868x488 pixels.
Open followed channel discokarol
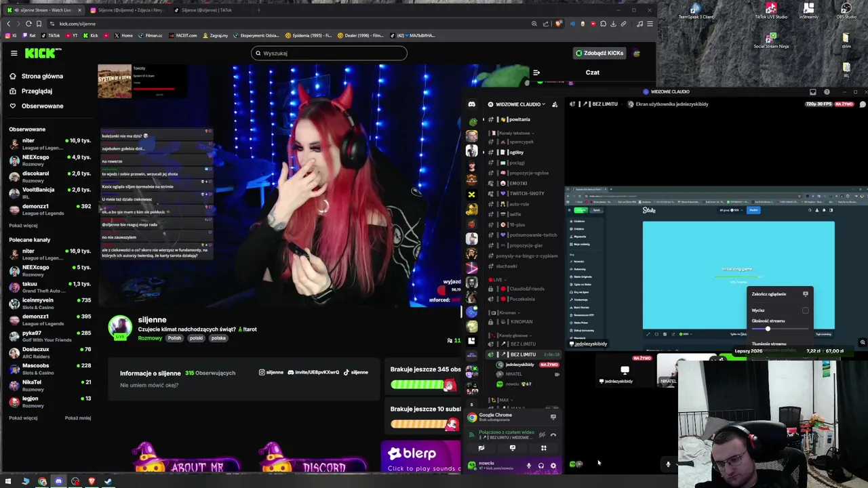pos(49,176)
